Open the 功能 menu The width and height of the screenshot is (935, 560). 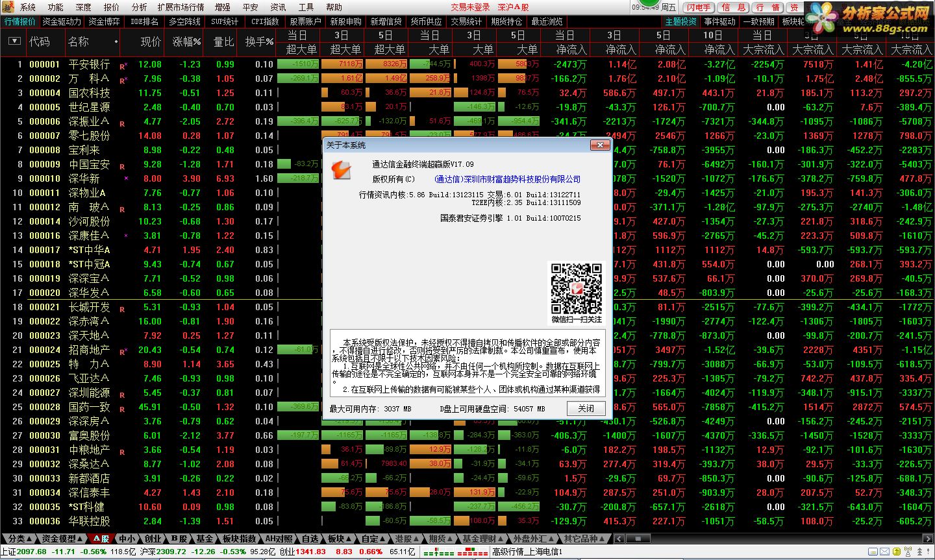[56, 8]
